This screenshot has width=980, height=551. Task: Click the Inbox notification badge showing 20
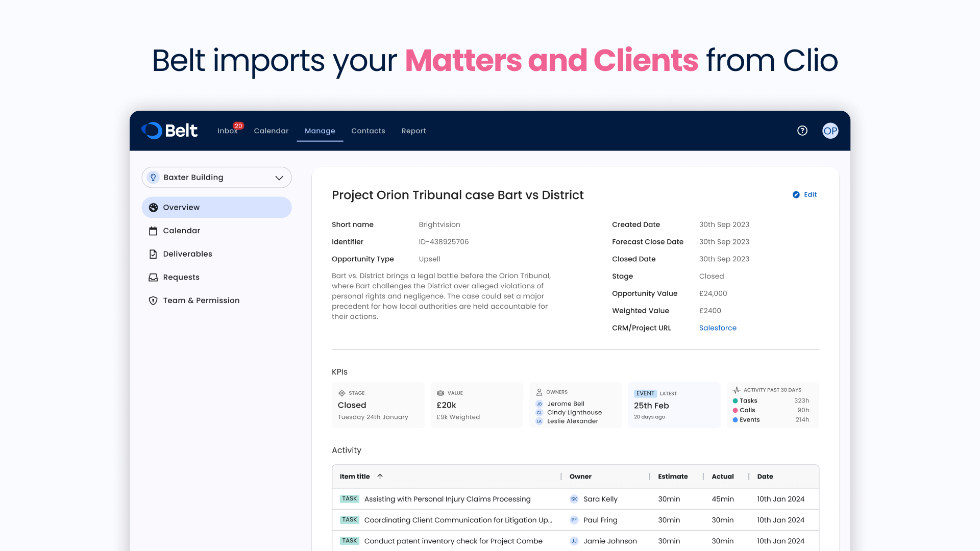(x=238, y=126)
